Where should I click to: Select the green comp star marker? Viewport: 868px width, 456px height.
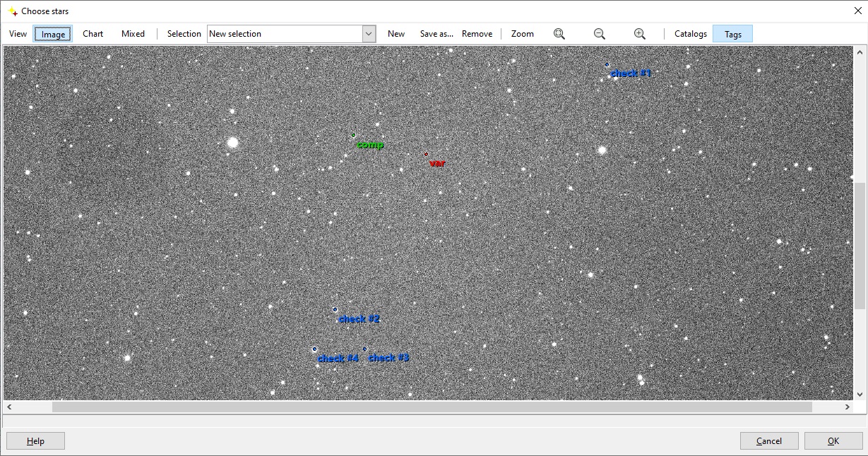[353, 135]
